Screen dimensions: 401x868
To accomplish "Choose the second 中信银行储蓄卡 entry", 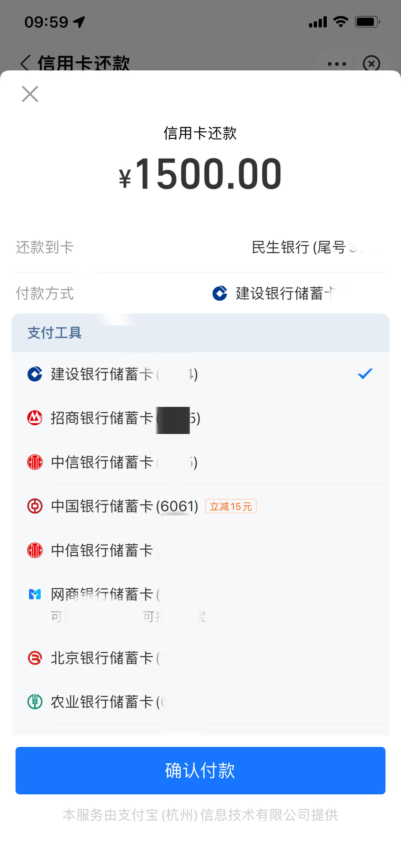I will 200,550.
